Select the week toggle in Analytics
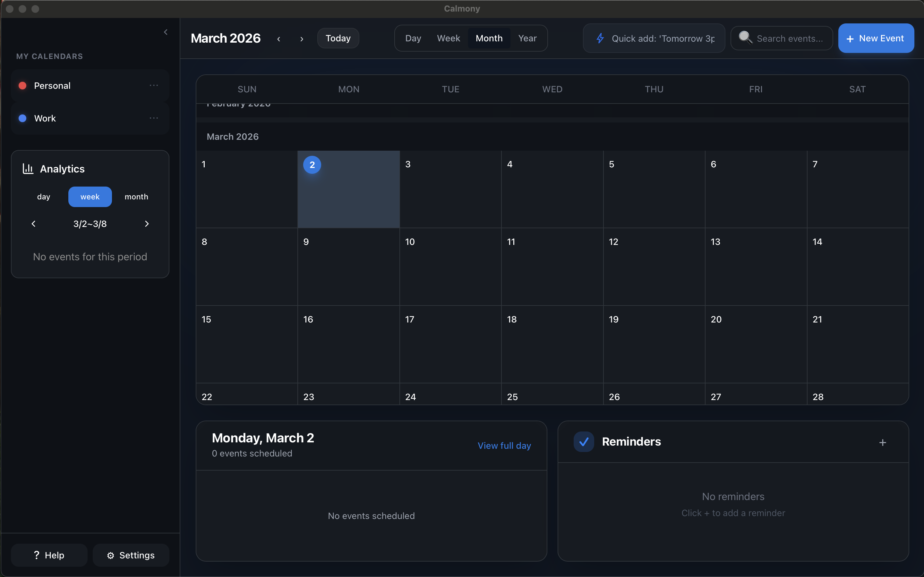This screenshot has height=577, width=924. coord(90,197)
